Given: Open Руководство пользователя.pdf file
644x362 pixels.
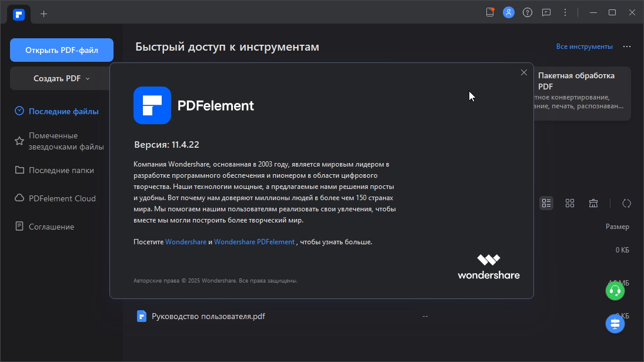Looking at the screenshot, I should tap(208, 317).
